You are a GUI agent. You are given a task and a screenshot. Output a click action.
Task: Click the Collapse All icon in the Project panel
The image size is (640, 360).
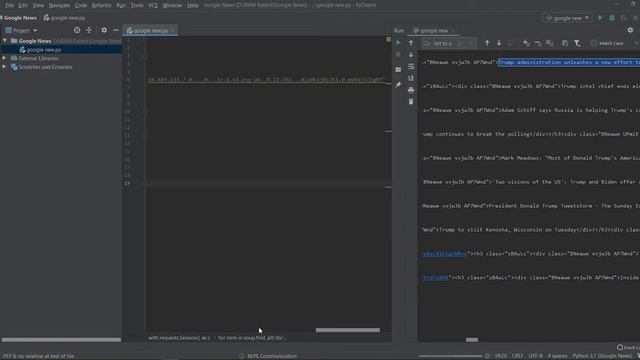click(x=89, y=30)
